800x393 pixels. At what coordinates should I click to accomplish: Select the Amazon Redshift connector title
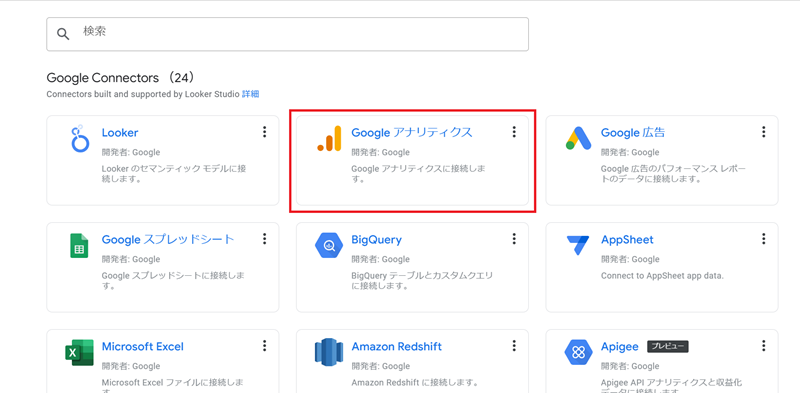[396, 347]
